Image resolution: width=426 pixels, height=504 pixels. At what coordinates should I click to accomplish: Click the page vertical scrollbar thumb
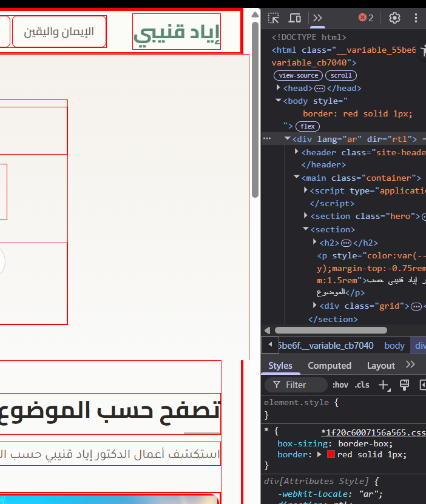[255, 109]
